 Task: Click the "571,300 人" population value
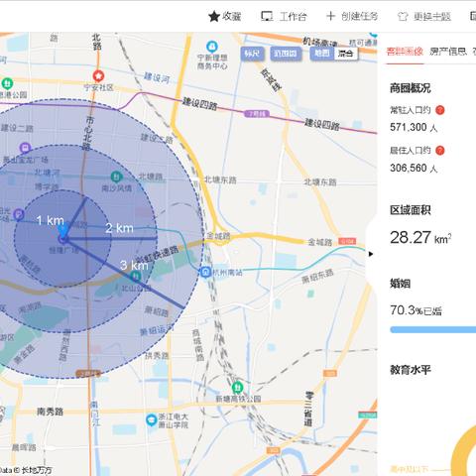pyautogui.click(x=414, y=127)
